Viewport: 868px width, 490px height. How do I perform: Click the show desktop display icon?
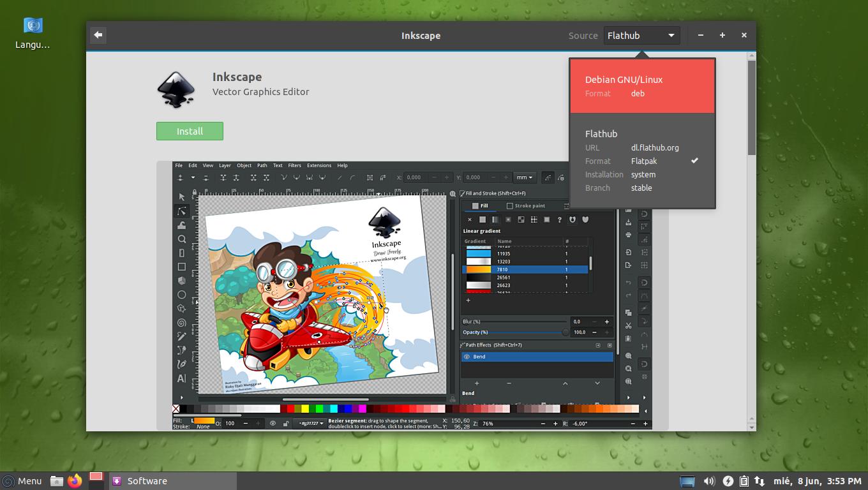pyautogui.click(x=687, y=481)
